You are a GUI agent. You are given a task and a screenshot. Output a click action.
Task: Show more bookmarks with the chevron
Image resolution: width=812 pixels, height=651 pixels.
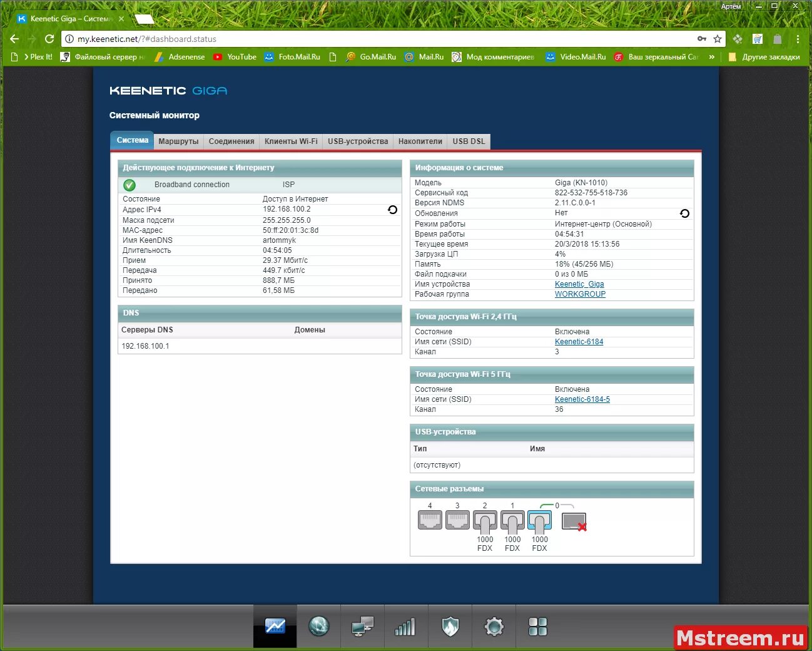(x=712, y=57)
